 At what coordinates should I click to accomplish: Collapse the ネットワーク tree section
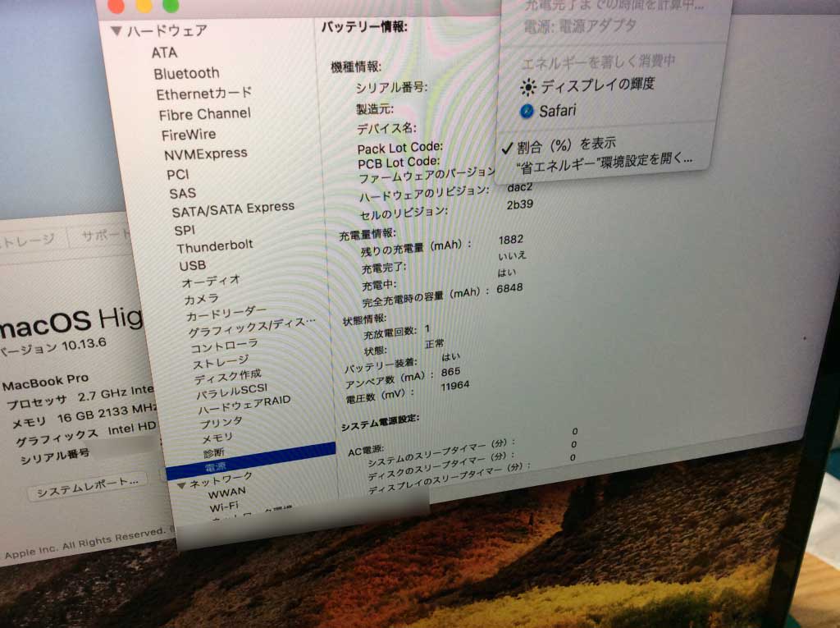click(x=181, y=485)
